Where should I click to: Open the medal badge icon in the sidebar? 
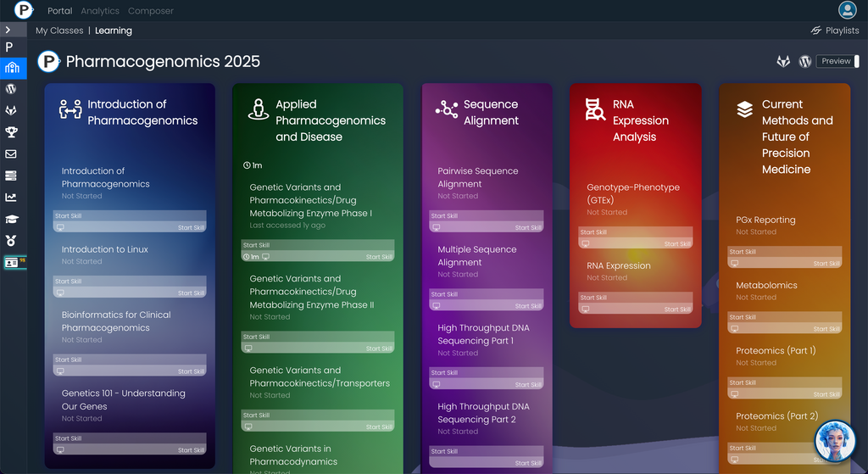pos(11,240)
